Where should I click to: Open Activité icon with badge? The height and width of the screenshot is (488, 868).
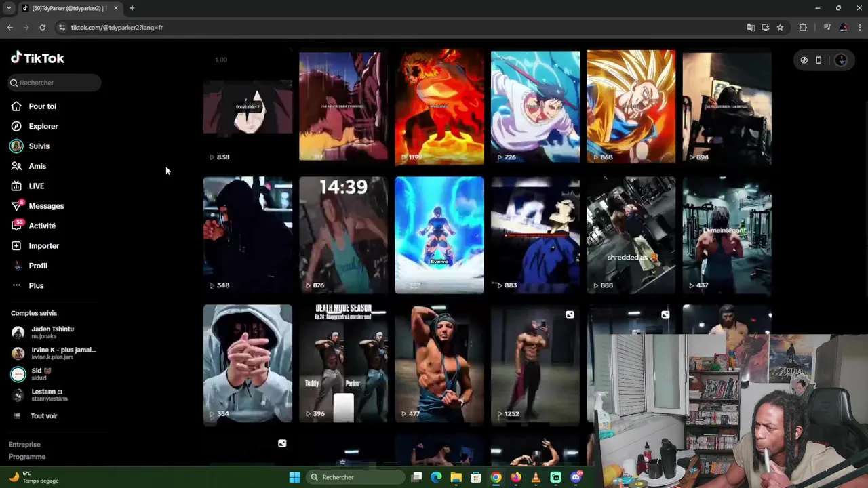point(17,225)
